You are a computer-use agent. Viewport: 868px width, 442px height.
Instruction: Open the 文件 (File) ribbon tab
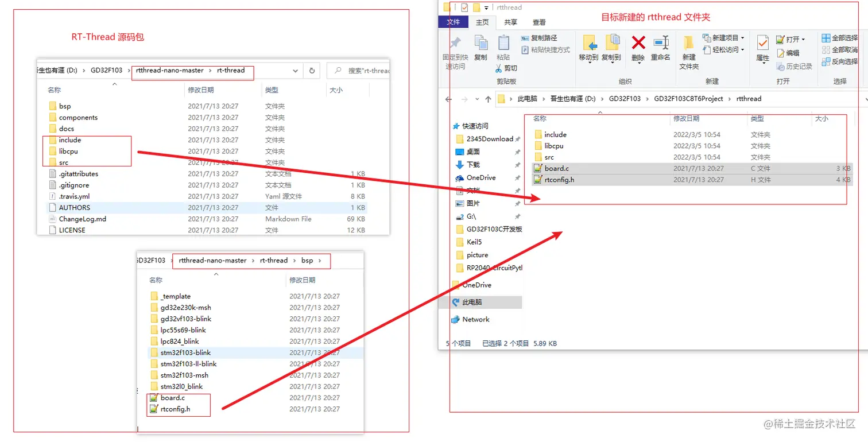pos(454,22)
